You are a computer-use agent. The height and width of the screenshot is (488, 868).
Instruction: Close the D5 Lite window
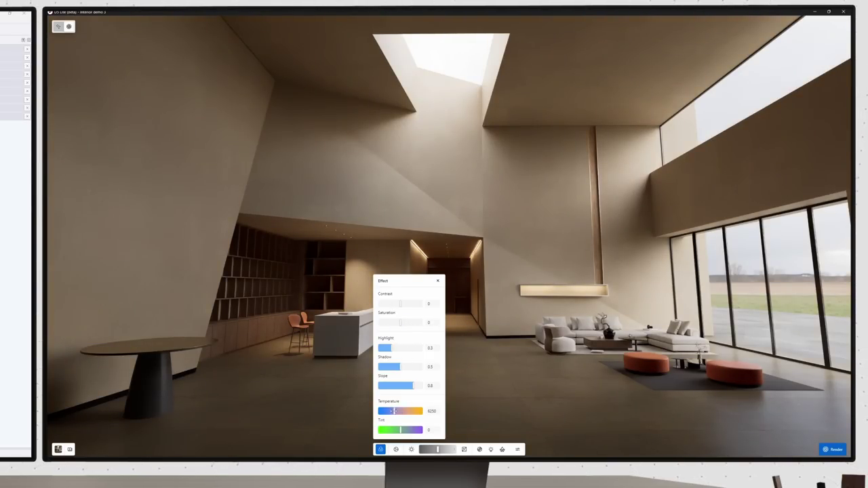pos(844,12)
